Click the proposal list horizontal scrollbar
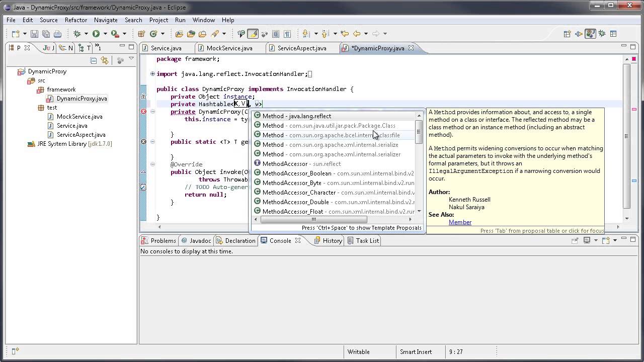This screenshot has width=644, height=362. (x=314, y=219)
